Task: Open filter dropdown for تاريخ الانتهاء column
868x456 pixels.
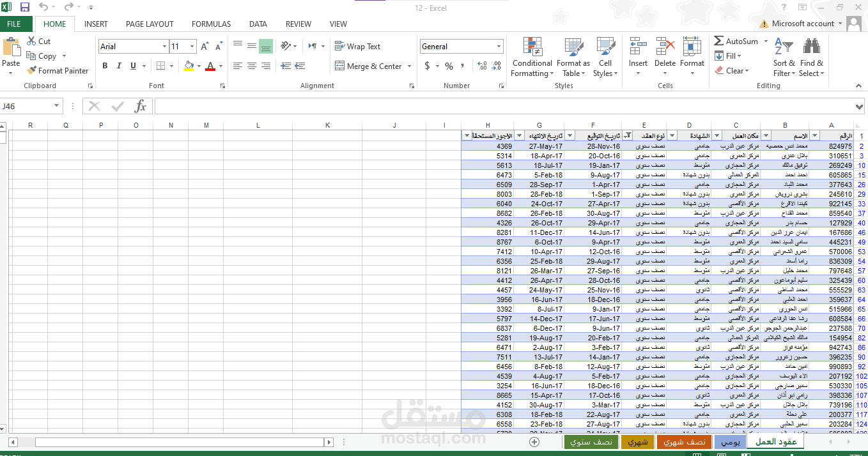Action: [x=519, y=135]
